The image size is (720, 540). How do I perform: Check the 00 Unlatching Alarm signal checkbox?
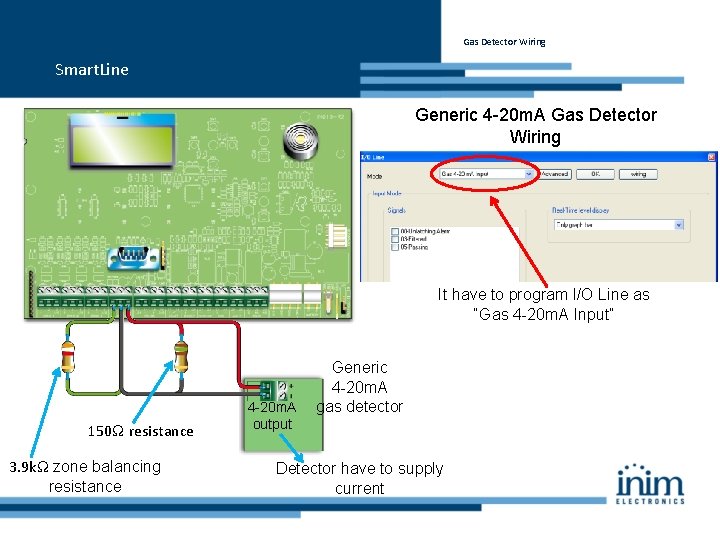point(394,231)
